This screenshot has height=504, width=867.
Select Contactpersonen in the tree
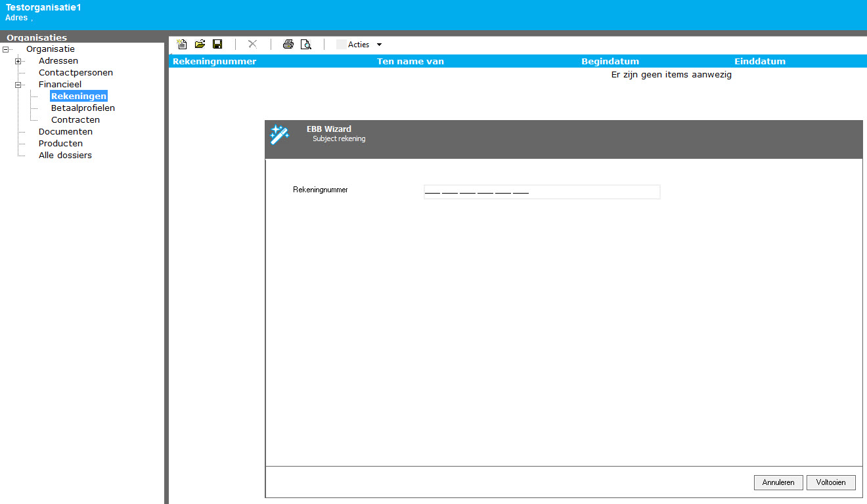76,73
